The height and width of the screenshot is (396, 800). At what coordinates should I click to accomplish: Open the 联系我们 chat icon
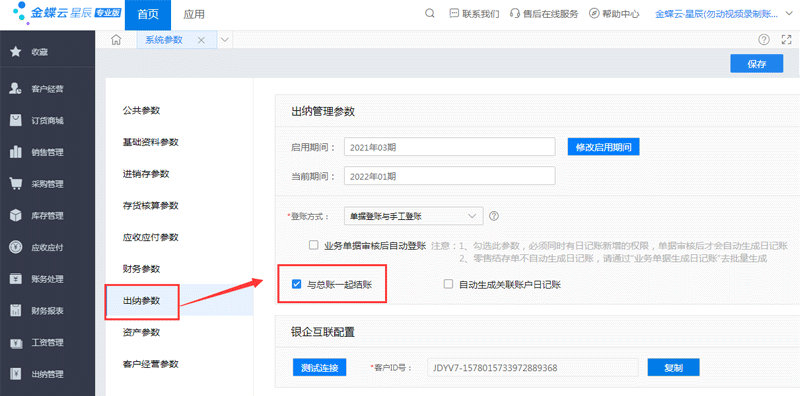point(454,14)
